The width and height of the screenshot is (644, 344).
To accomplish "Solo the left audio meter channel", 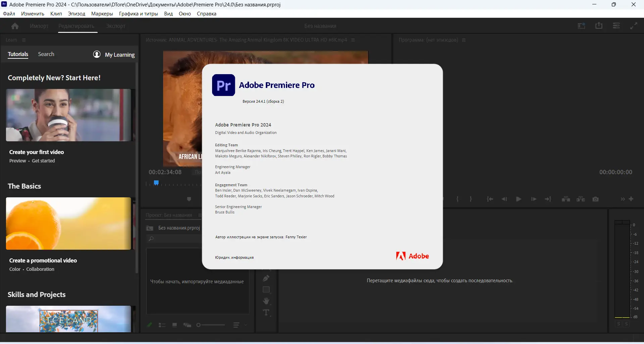I will click(x=618, y=324).
